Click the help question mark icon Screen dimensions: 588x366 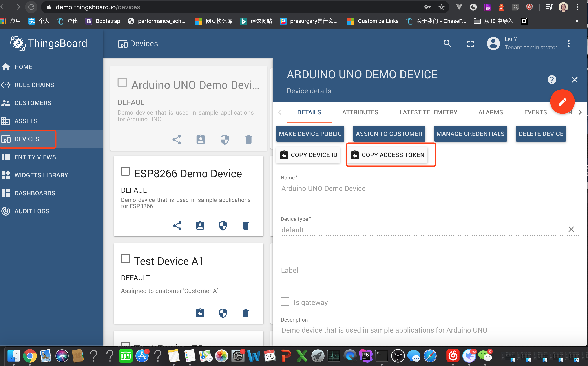point(552,80)
